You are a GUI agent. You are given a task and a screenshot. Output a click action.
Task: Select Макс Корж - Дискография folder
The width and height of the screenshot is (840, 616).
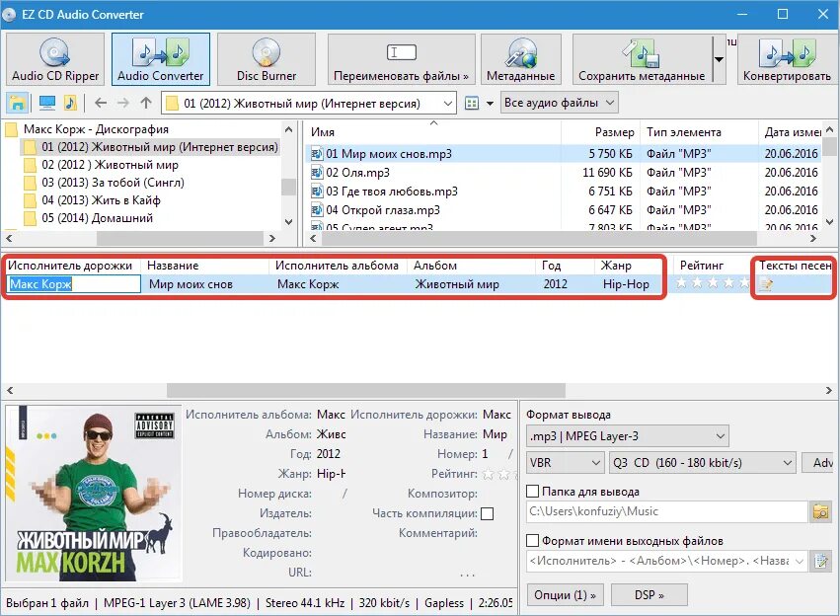[x=96, y=129]
